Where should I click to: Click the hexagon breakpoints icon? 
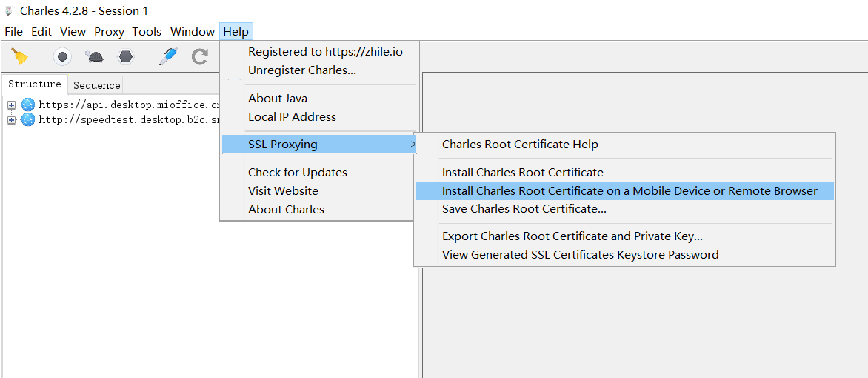pos(126,56)
